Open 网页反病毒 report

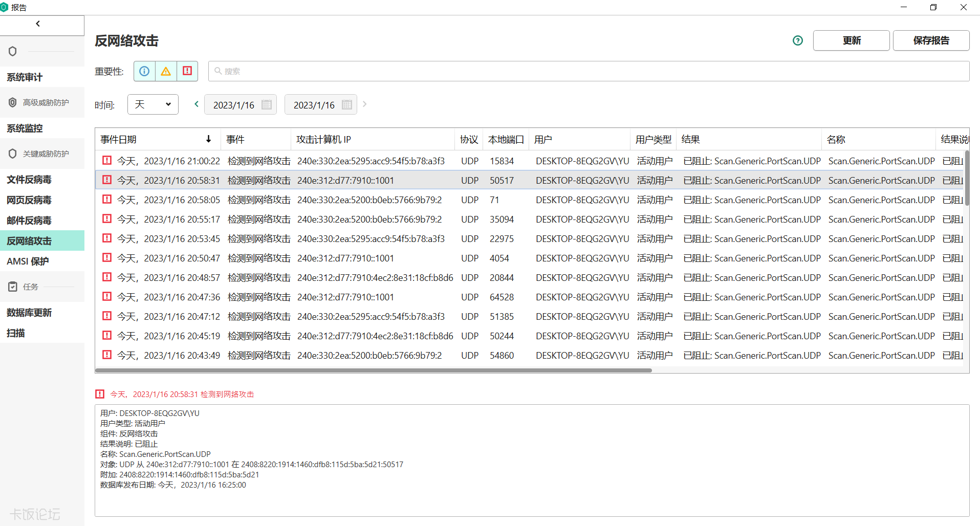[x=42, y=200]
